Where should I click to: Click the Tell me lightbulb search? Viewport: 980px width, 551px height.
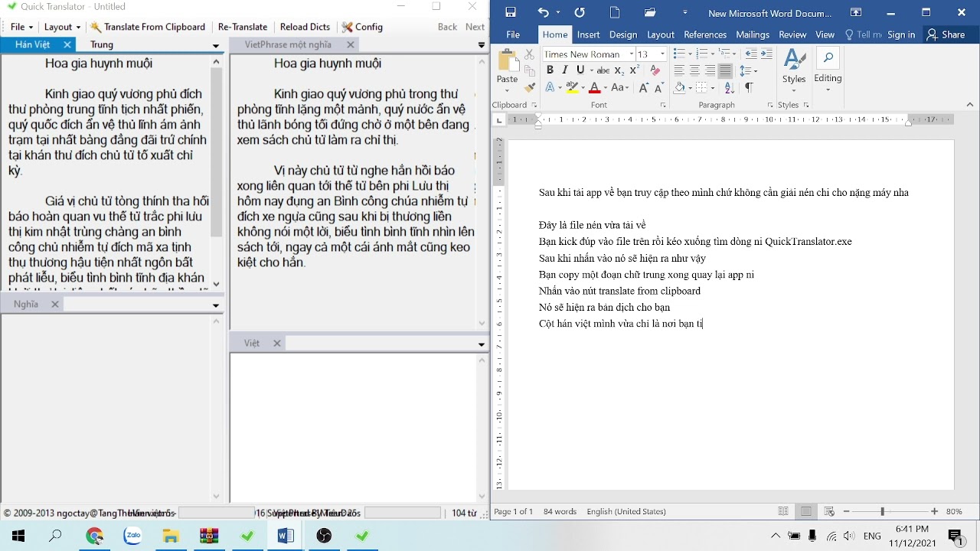click(863, 34)
